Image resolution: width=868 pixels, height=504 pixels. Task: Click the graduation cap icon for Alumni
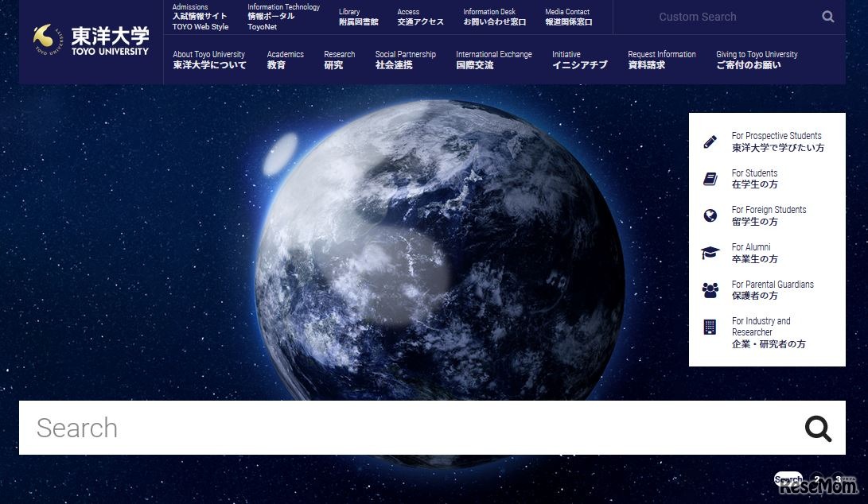pos(710,253)
